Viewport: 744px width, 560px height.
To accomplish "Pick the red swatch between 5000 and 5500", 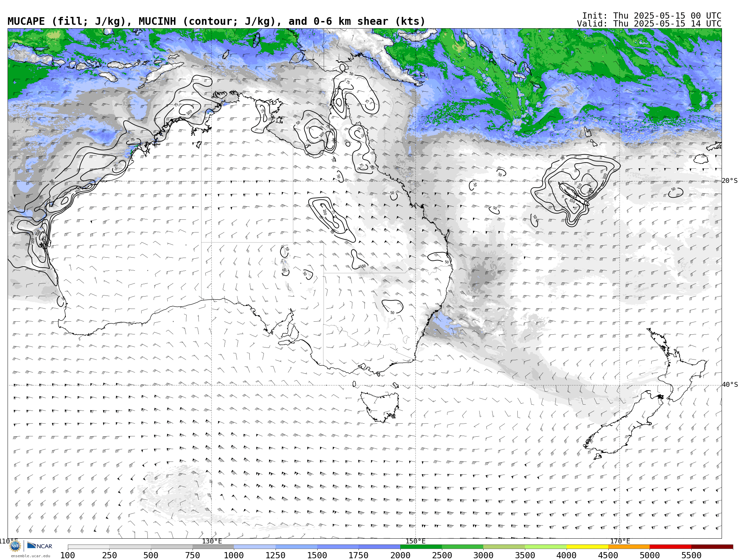I will pos(671,547).
